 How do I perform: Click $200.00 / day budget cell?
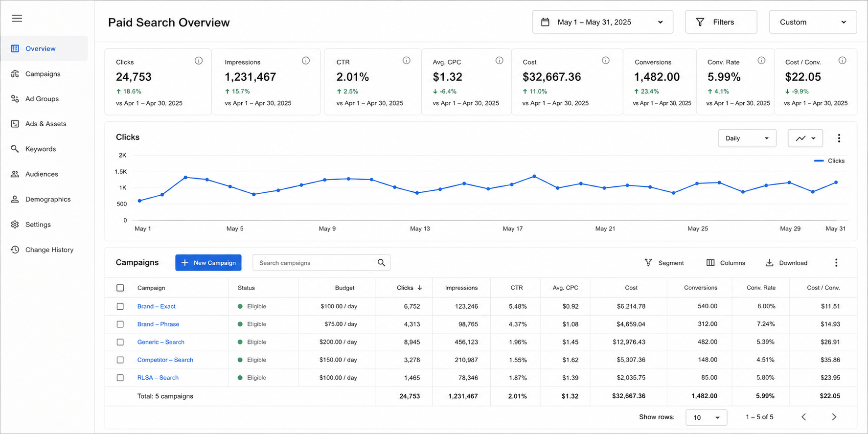338,342
